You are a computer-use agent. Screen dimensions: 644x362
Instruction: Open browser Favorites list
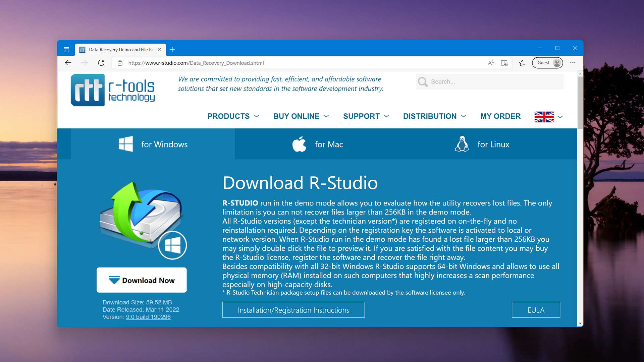(522, 63)
